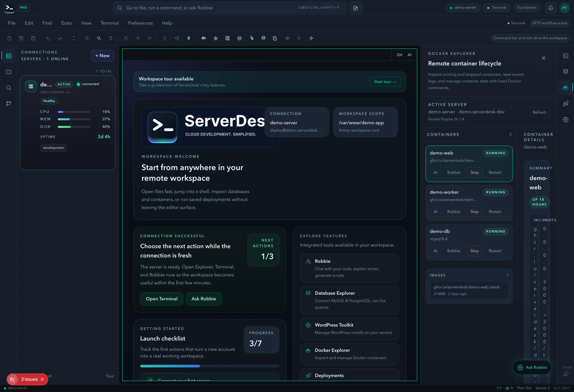Open the Database panel from right rail
The width and height of the screenshot is (574, 392).
tap(566, 71)
